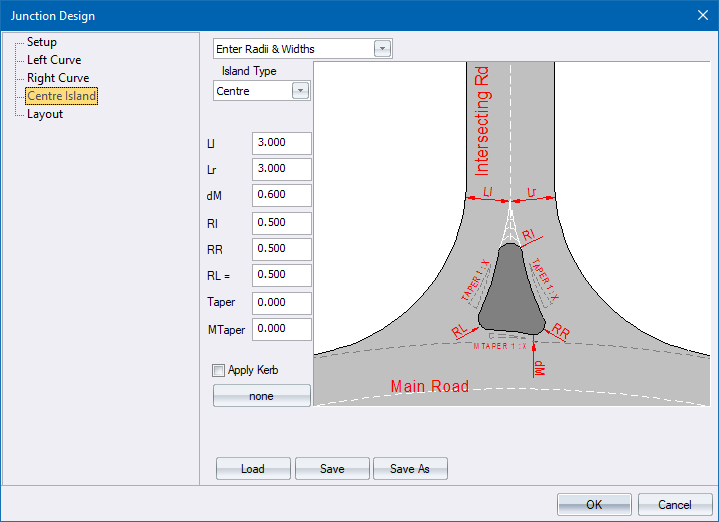This screenshot has width=719, height=522.
Task: Go to the Layout page
Action: (45, 114)
